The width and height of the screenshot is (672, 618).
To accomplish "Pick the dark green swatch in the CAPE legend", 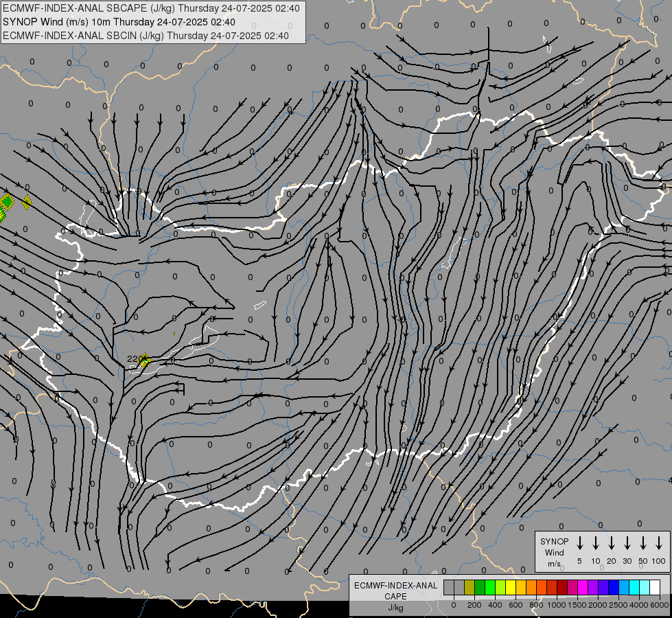I will pyautogui.click(x=480, y=587).
